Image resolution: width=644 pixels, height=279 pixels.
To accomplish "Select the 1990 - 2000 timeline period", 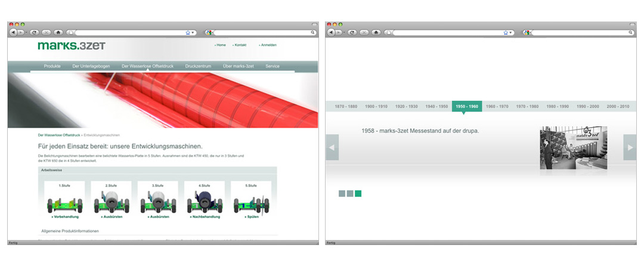I will pyautogui.click(x=588, y=107).
